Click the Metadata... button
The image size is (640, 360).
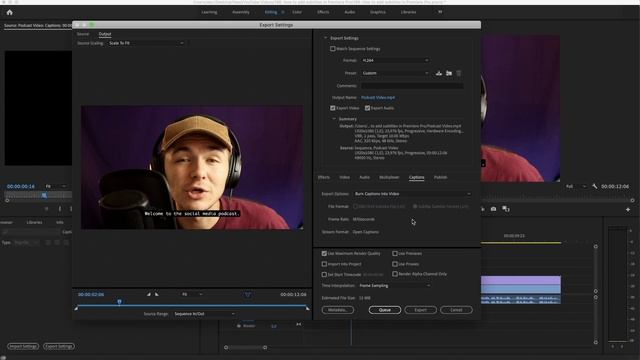(x=338, y=310)
